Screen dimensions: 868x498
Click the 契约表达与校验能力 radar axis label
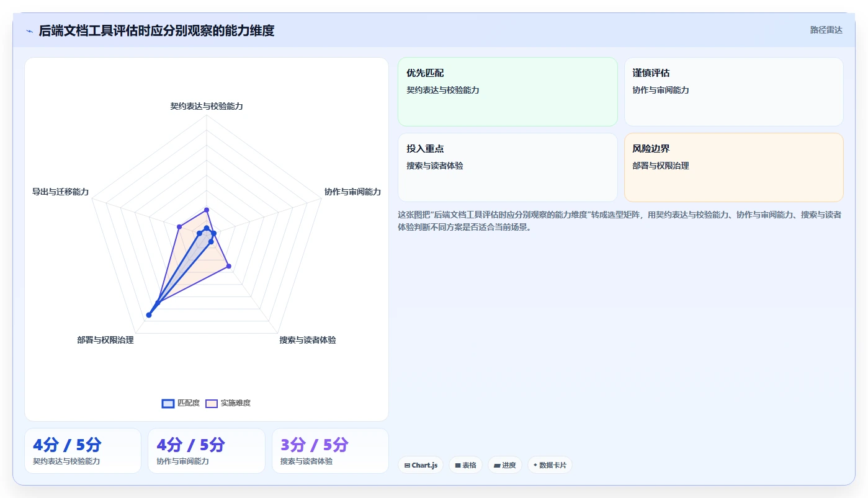pyautogui.click(x=207, y=106)
